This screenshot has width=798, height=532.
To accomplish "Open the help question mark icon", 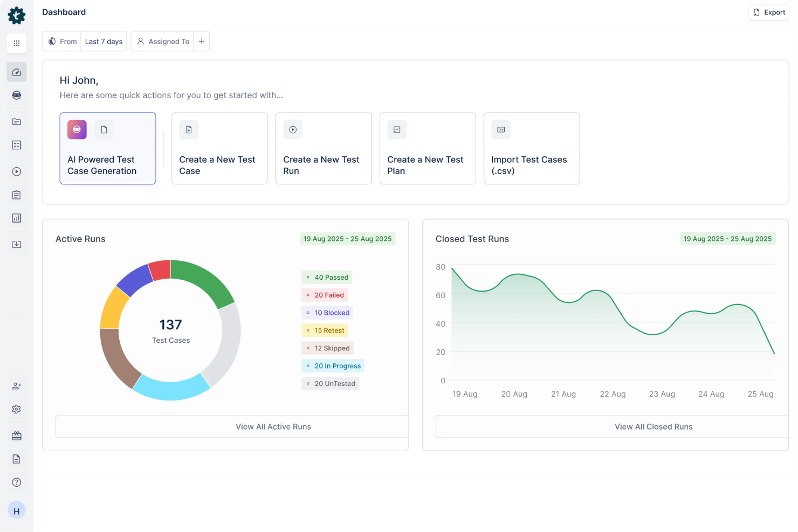I will pos(16,482).
